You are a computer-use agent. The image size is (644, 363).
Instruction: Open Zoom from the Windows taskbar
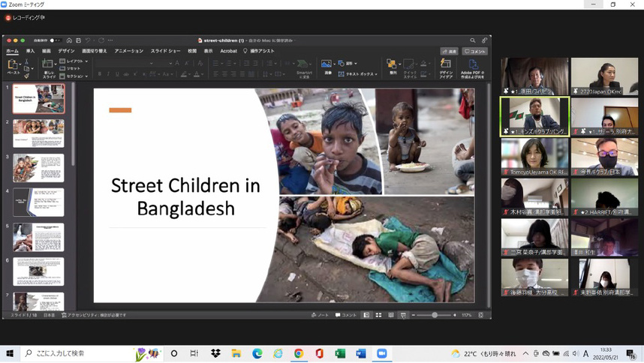pos(381,353)
